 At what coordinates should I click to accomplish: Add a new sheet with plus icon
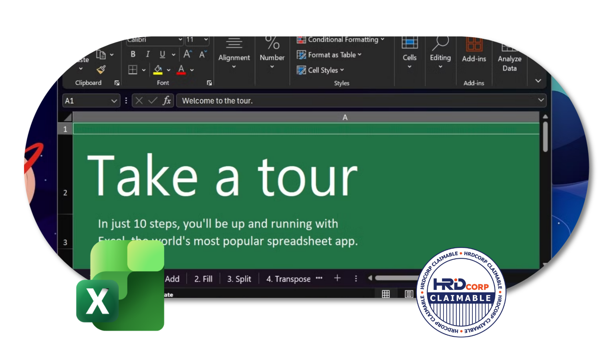pos(337,278)
